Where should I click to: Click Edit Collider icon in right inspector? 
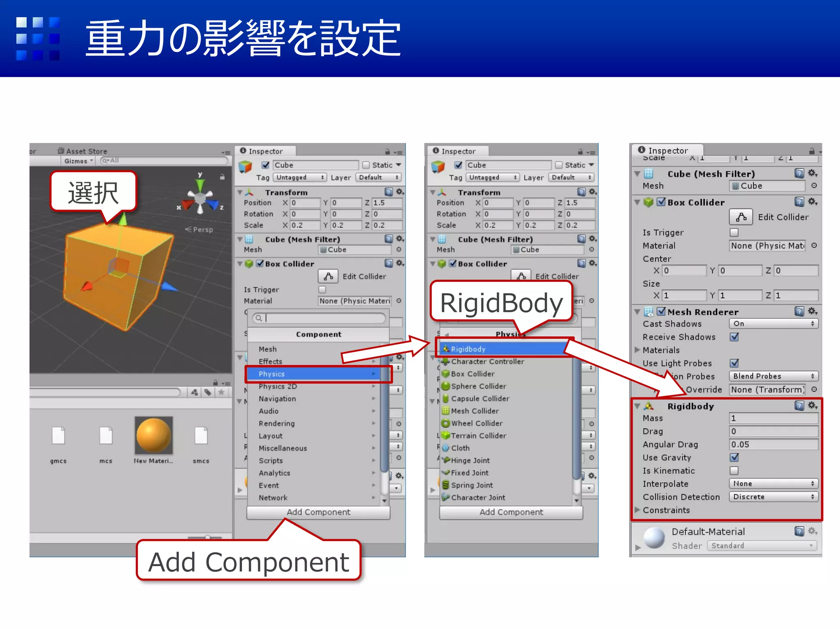(x=741, y=217)
